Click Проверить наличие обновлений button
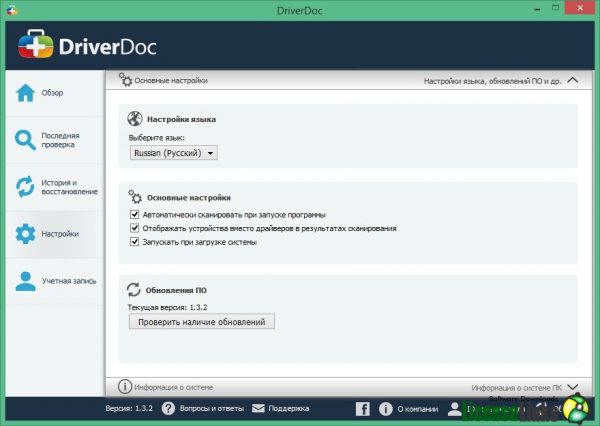Viewport: 600px width, 426px height. (x=202, y=322)
